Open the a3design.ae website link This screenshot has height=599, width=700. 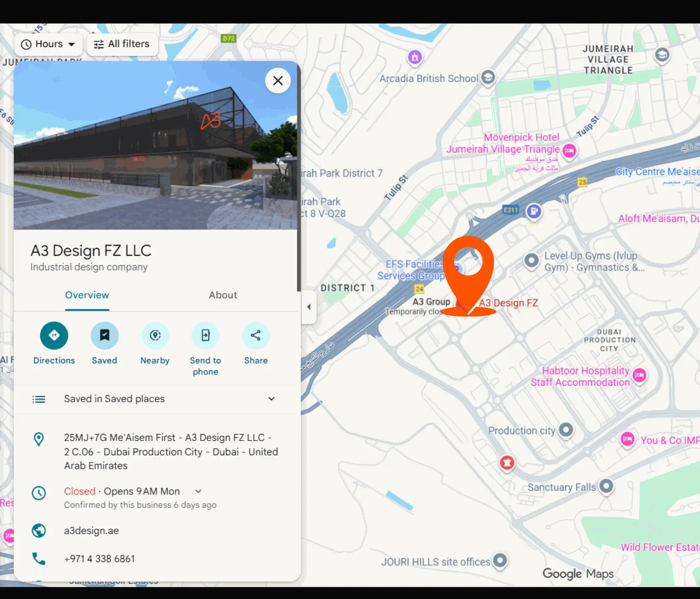pos(92,531)
